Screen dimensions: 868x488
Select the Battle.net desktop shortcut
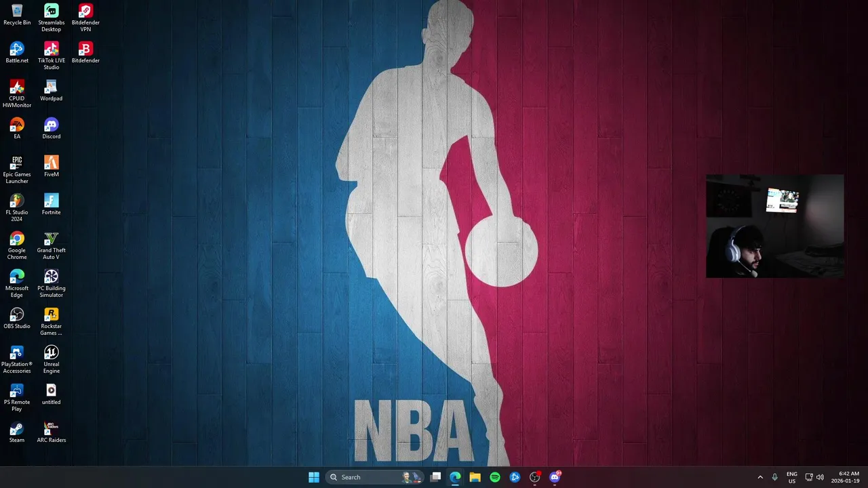[x=17, y=53]
